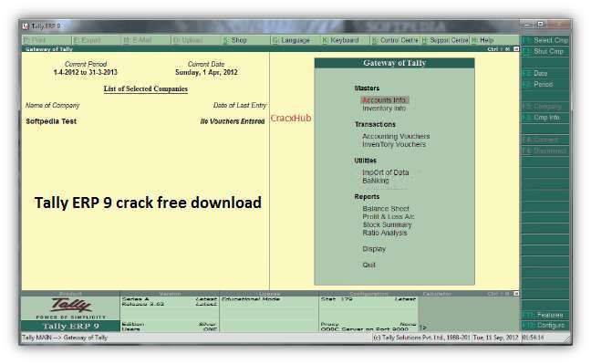Open the Features sidebar button
The height and width of the screenshot is (364, 591).
[545, 315]
